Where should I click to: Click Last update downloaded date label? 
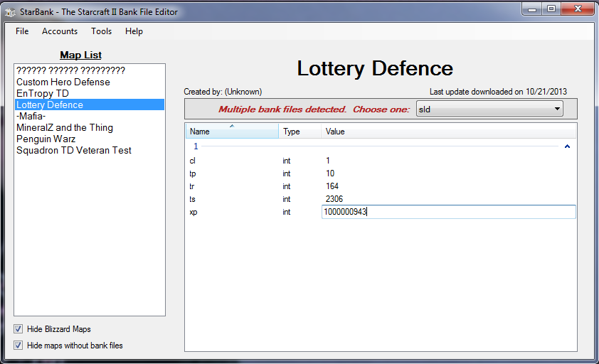pos(498,92)
